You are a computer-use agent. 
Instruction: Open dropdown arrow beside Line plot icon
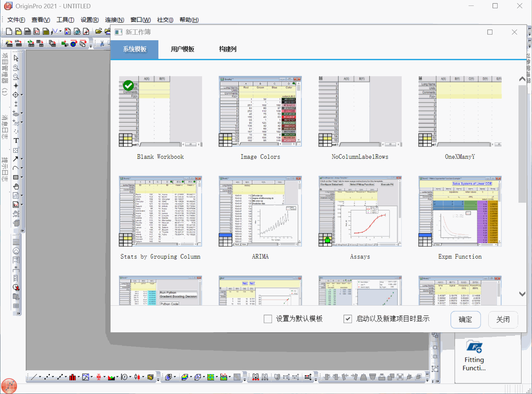click(x=40, y=377)
